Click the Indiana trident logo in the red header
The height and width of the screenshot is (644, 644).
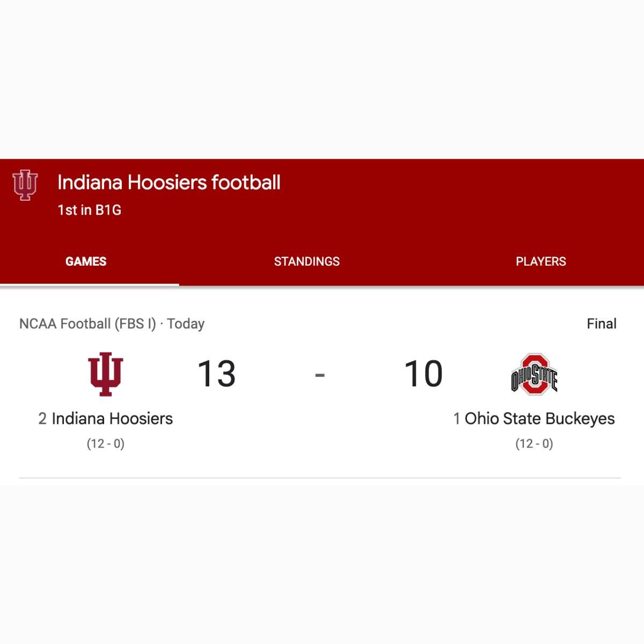[25, 185]
